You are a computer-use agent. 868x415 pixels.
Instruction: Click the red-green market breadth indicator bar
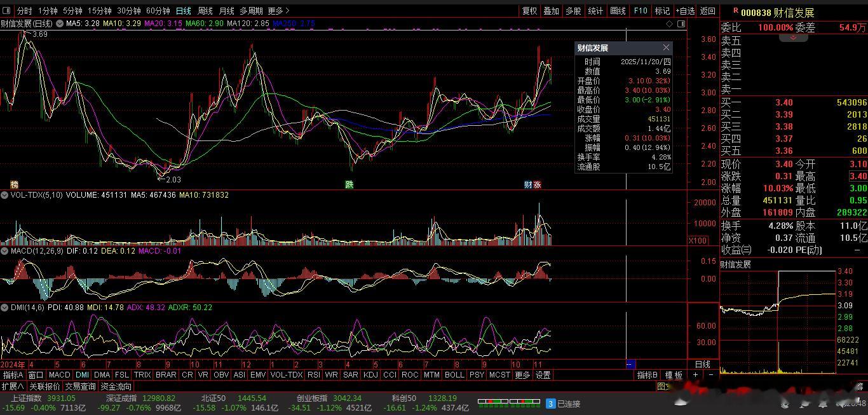click(508, 402)
